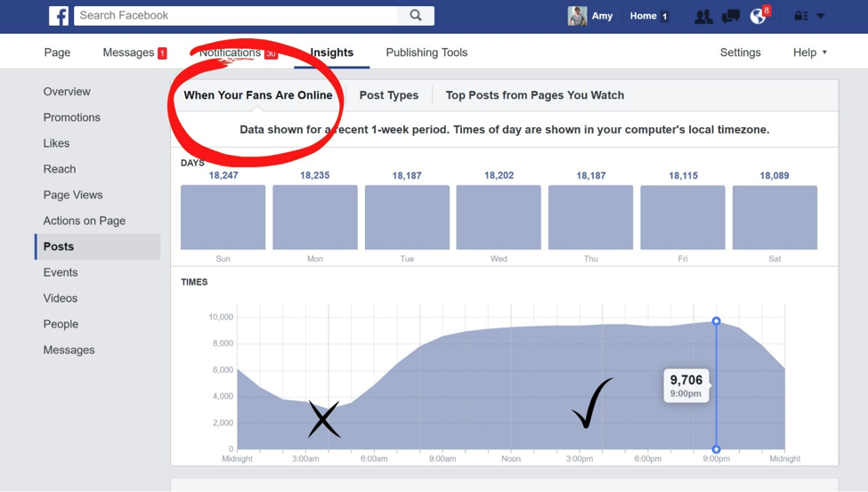Select the Wed day bar
The height and width of the screenshot is (492, 868).
(x=499, y=217)
